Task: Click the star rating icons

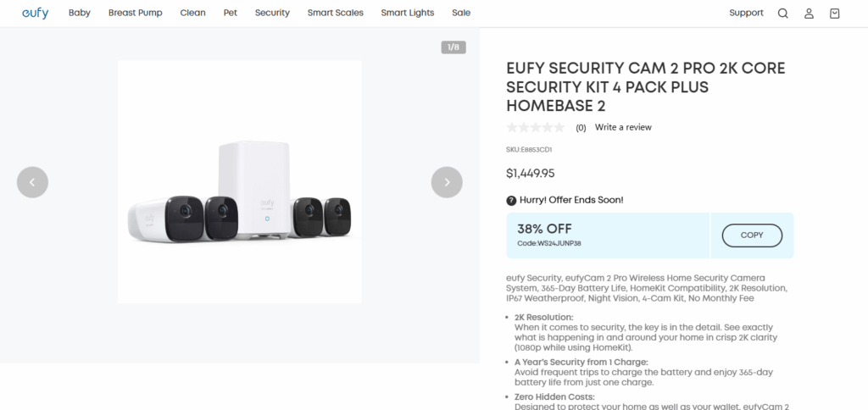Action: pyautogui.click(x=535, y=128)
